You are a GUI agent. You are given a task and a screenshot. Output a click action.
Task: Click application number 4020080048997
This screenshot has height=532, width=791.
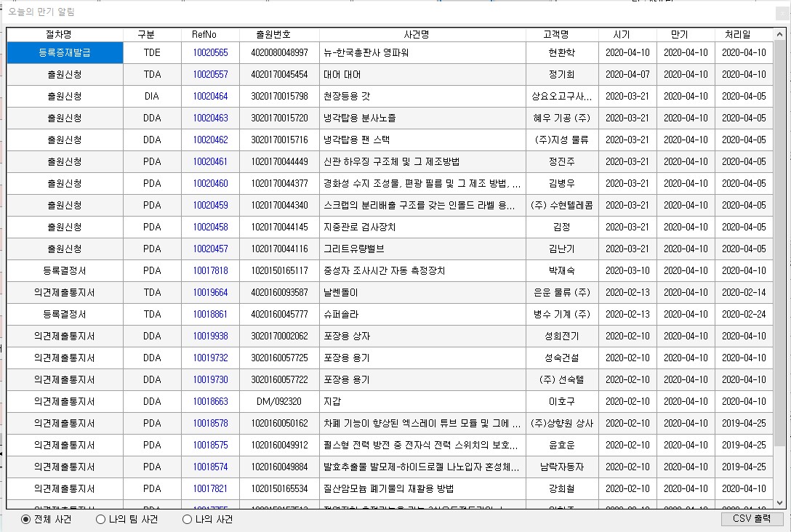(x=279, y=52)
